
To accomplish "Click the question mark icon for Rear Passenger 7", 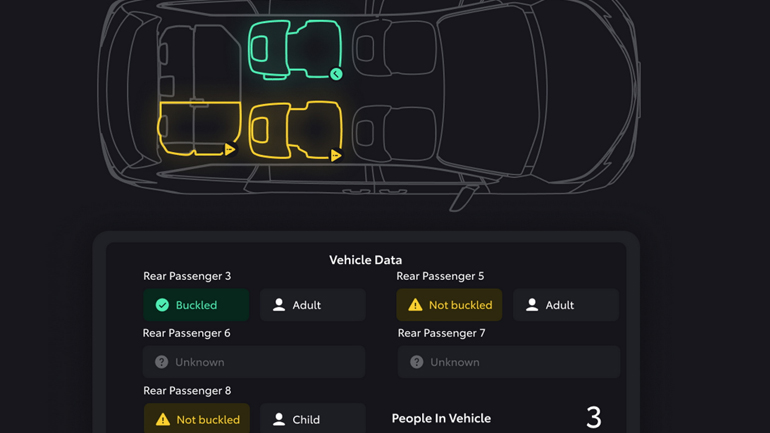I will 417,362.
